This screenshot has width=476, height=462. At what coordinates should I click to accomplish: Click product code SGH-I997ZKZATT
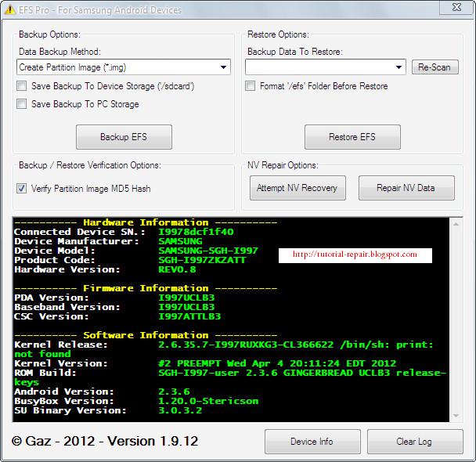pyautogui.click(x=202, y=260)
